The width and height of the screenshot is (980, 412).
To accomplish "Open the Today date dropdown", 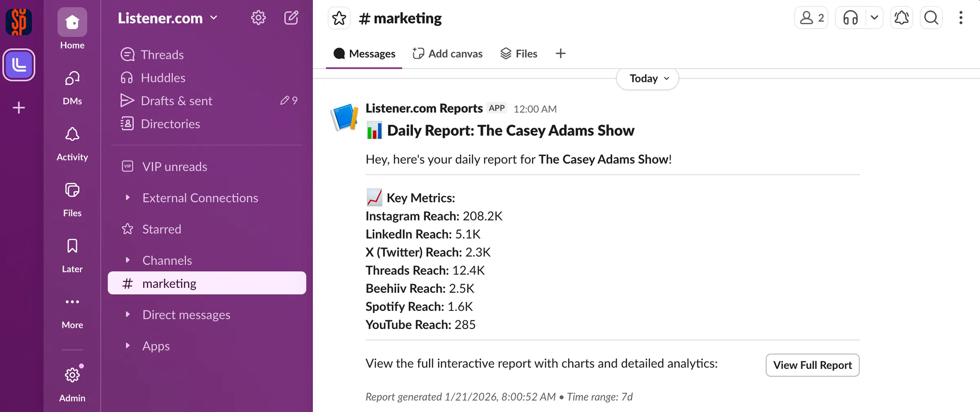I will point(648,78).
